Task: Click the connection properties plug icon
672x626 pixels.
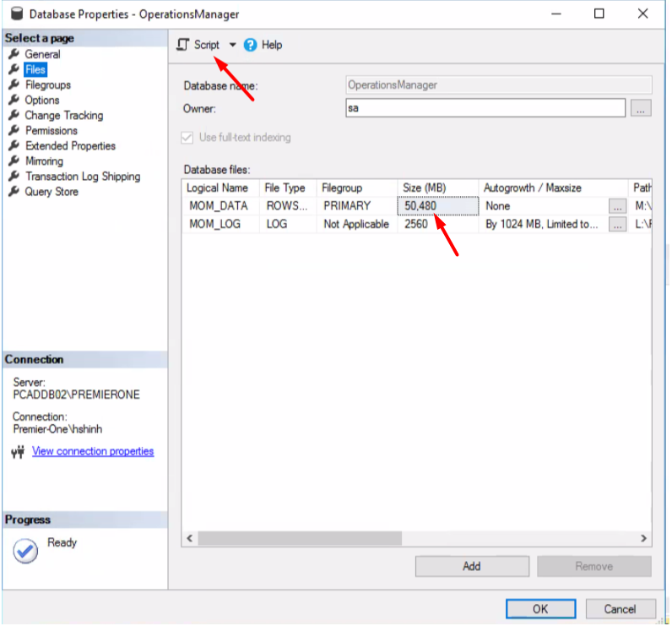Action: (x=18, y=452)
